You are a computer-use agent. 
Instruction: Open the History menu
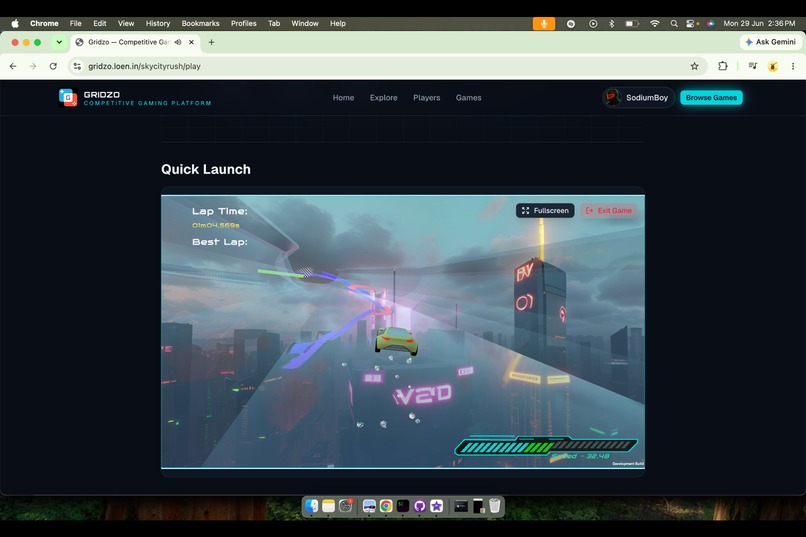[x=158, y=23]
